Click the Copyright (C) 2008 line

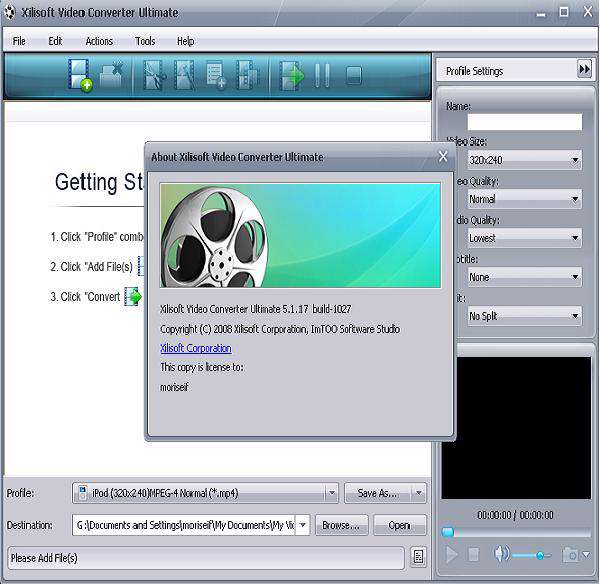pyautogui.click(x=280, y=329)
